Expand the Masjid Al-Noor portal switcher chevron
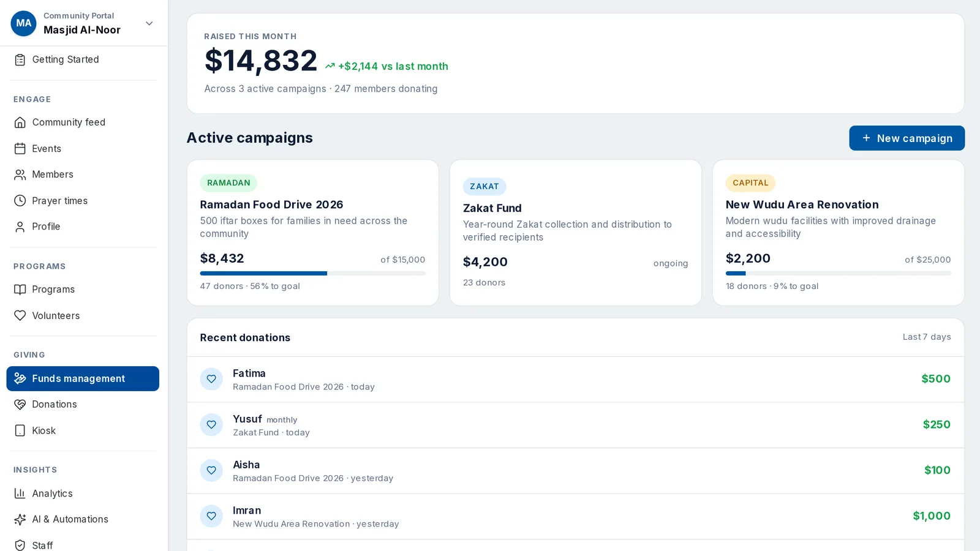This screenshot has width=980, height=551. (x=149, y=23)
